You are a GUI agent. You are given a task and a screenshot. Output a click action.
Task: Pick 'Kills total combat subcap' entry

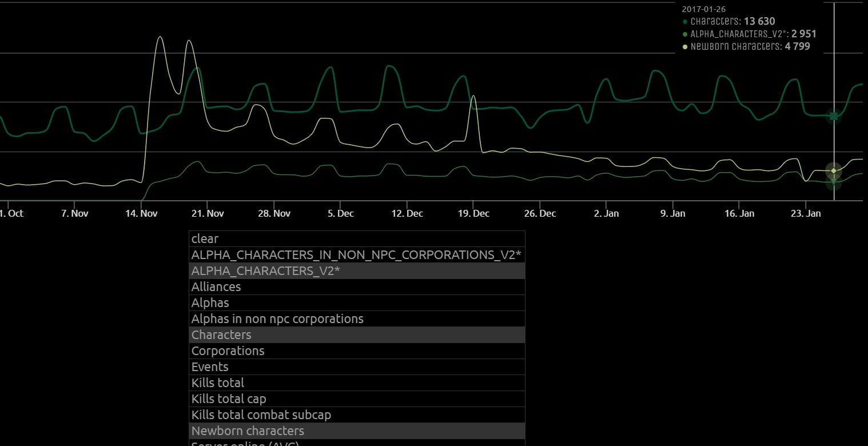tap(357, 415)
